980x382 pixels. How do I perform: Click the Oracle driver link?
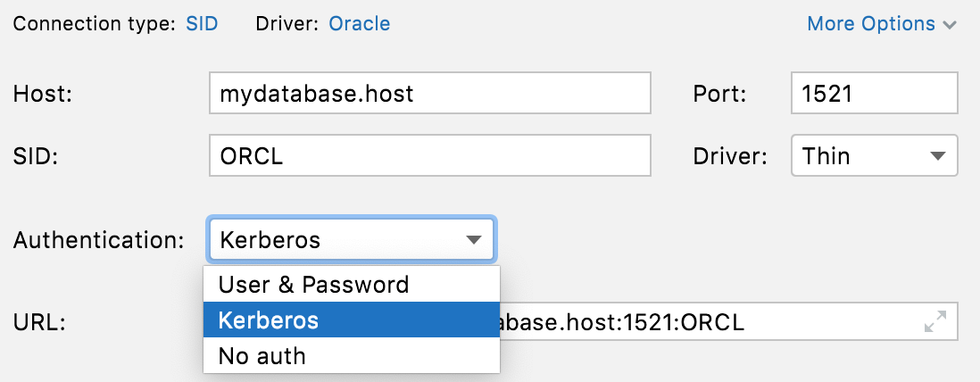point(359,24)
